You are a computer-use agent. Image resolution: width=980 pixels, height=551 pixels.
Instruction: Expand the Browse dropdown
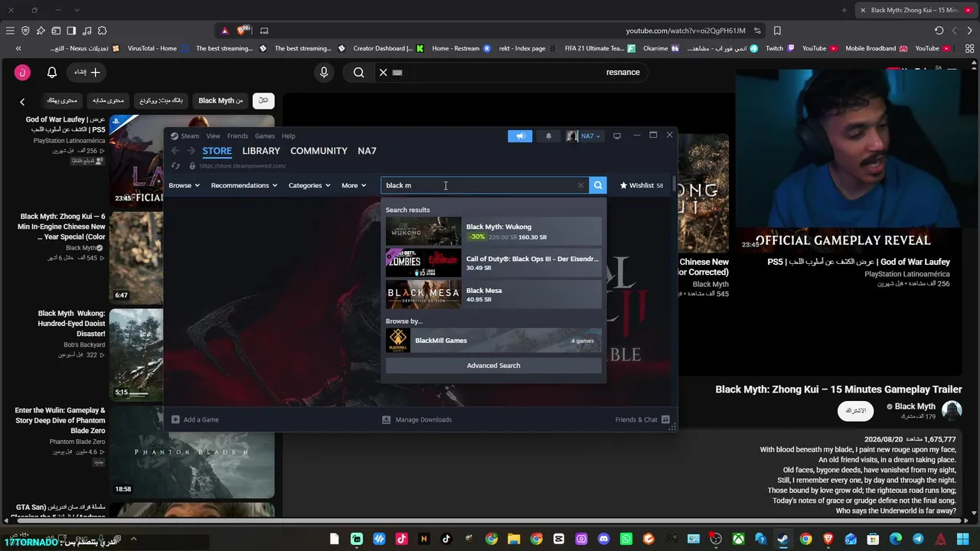[x=184, y=185]
